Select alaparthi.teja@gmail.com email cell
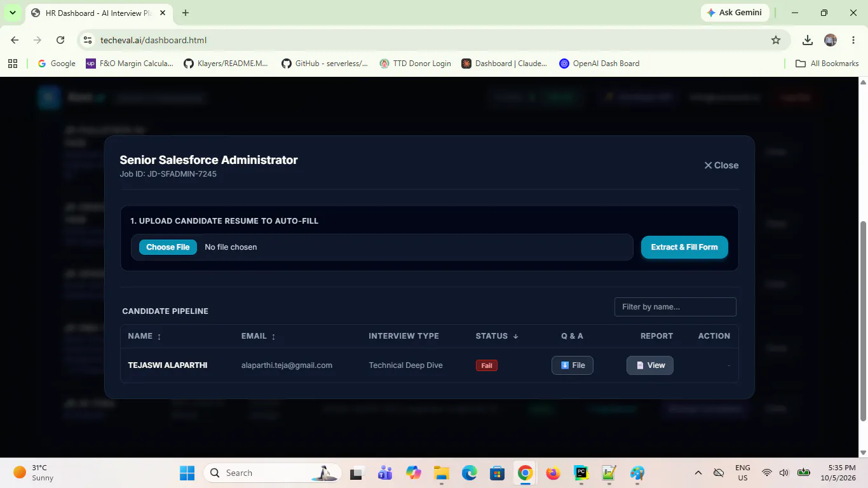 (287, 365)
